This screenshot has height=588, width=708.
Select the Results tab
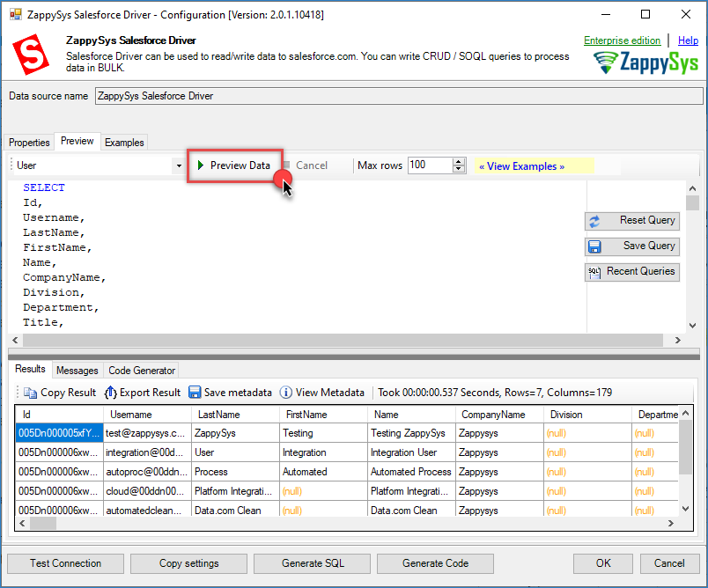click(x=30, y=369)
